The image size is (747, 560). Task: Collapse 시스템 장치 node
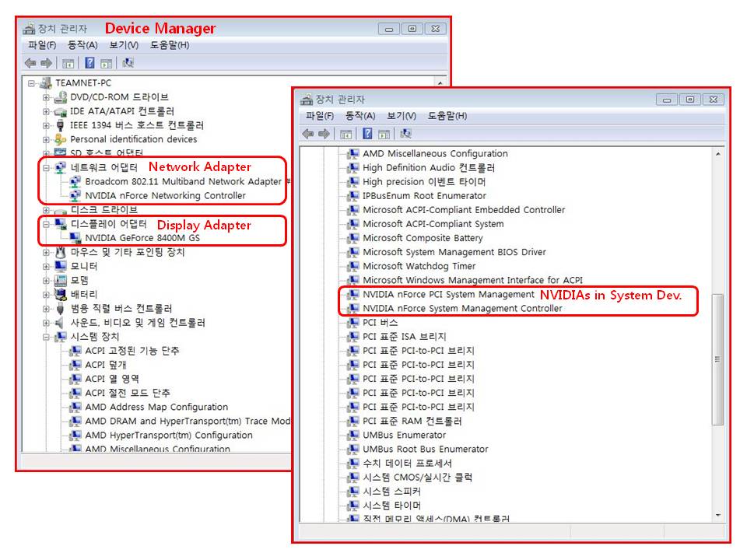tap(46, 337)
